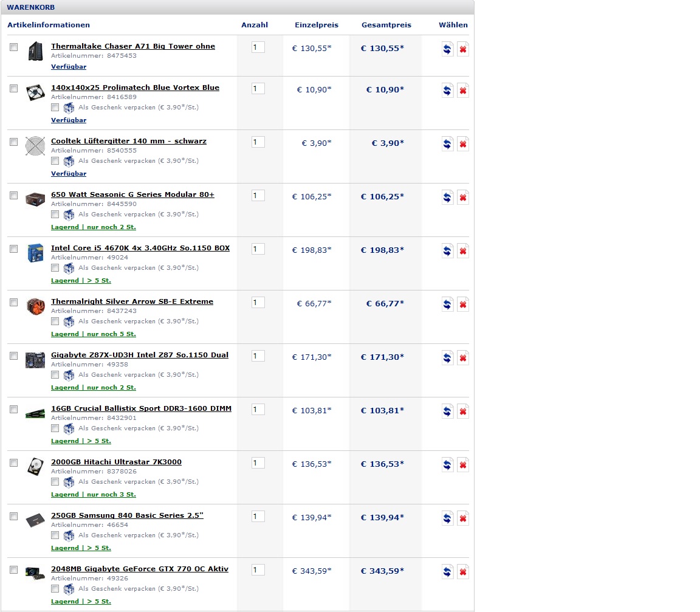The width and height of the screenshot is (700, 612).
Task: Click gift wrap icon in Intel Core i5 row
Action: (x=69, y=268)
